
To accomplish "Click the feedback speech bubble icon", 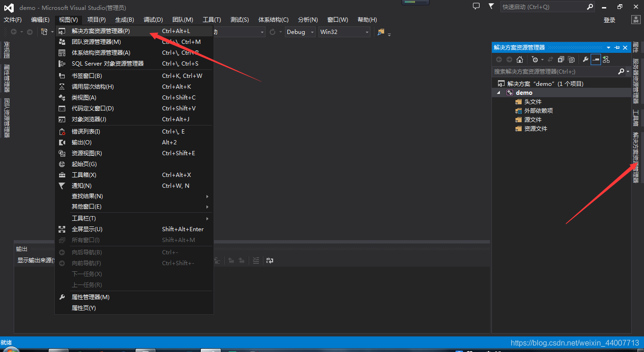I will 476,7.
